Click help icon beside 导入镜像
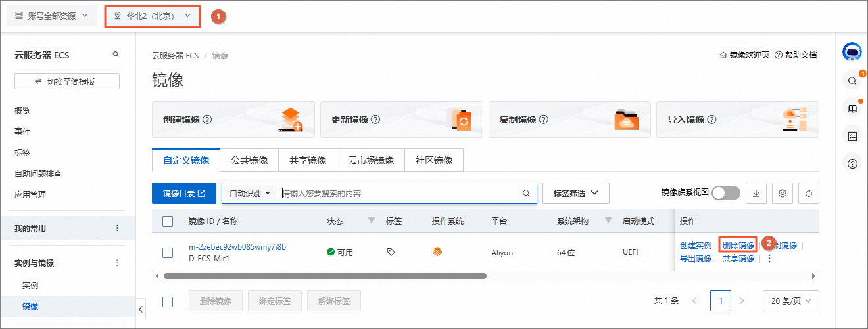 (x=711, y=120)
